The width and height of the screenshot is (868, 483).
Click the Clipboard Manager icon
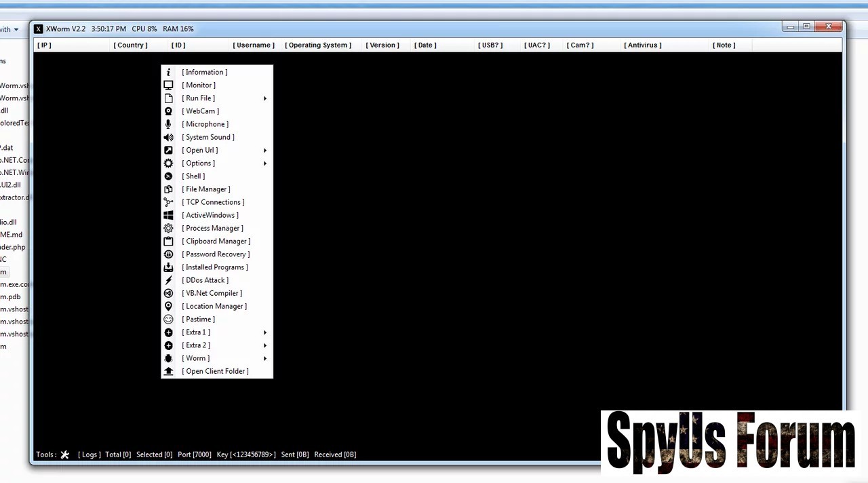(168, 241)
